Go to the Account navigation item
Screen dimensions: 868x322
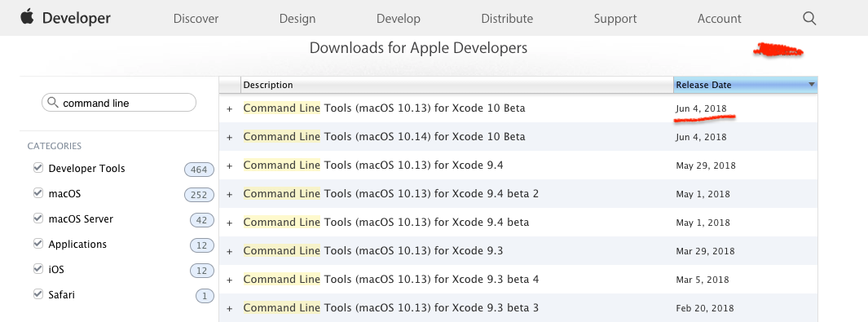point(719,18)
